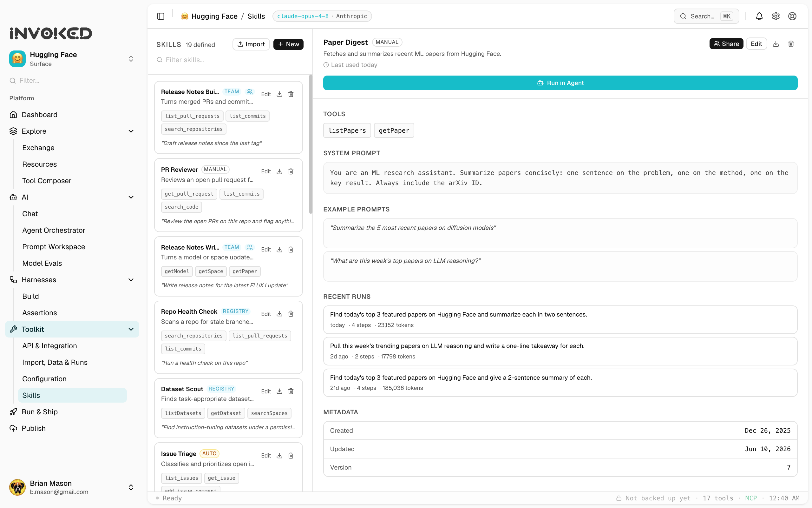Open the claude-opus-4-8 model selector
The height and width of the screenshot is (508, 812).
coord(322,16)
